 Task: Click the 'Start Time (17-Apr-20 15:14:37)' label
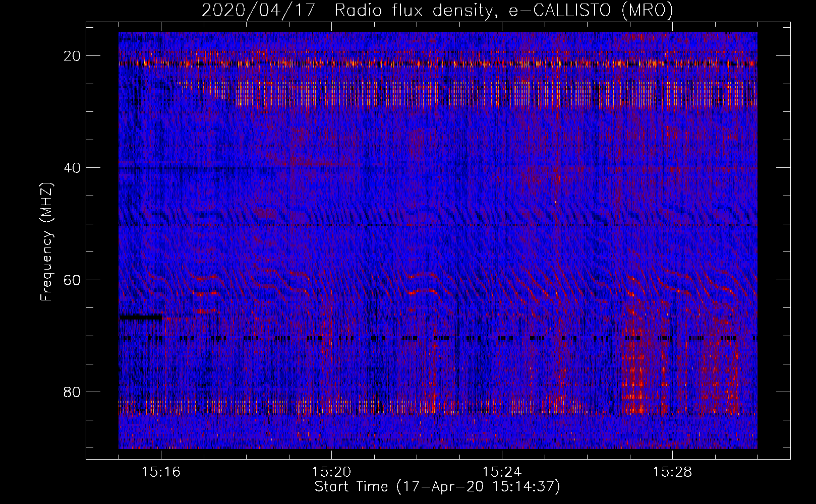click(437, 487)
